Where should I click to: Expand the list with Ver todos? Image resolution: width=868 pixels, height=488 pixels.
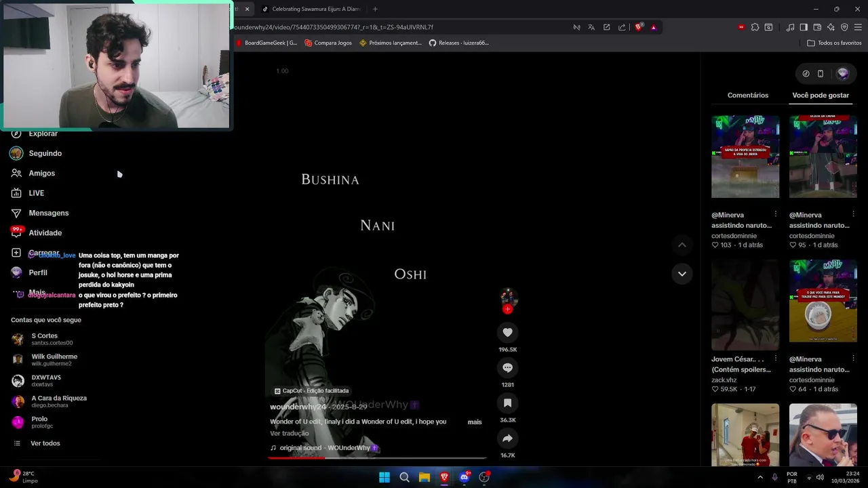45,443
